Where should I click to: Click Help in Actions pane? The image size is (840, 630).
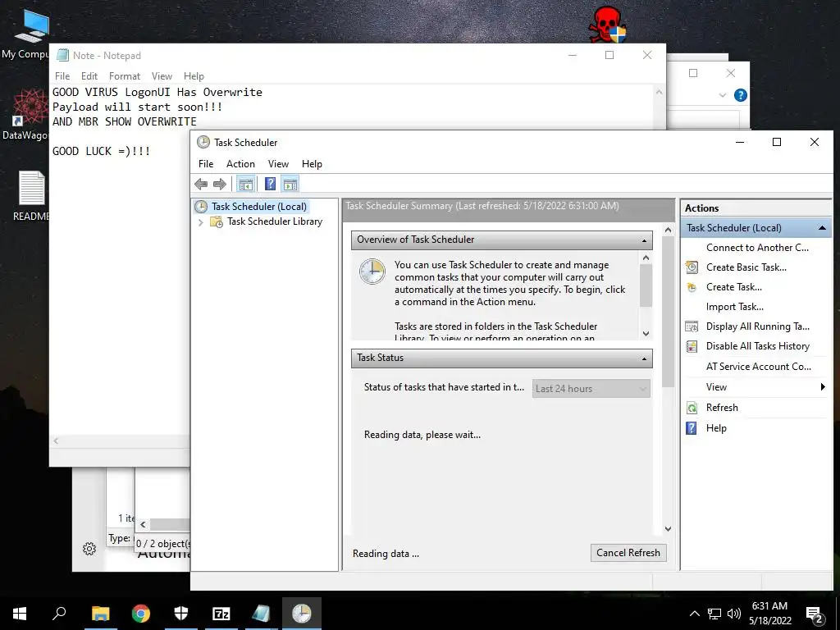click(716, 428)
